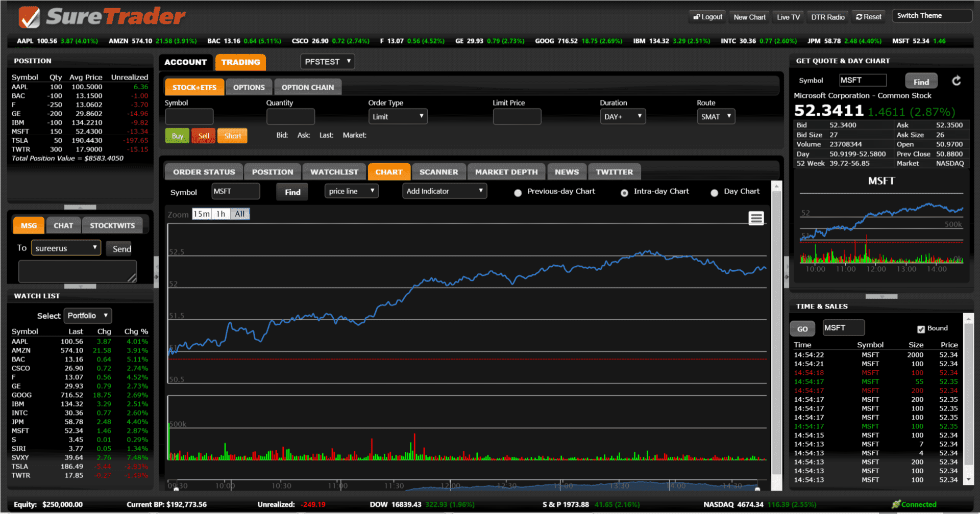980x514 pixels.
Task: Click the Limit Price input field
Action: (517, 116)
